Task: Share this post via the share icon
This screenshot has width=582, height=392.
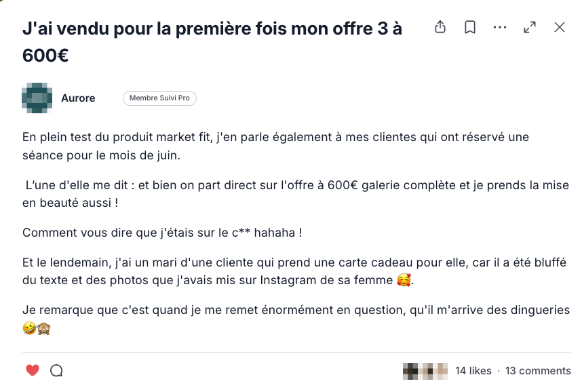Action: 440,27
